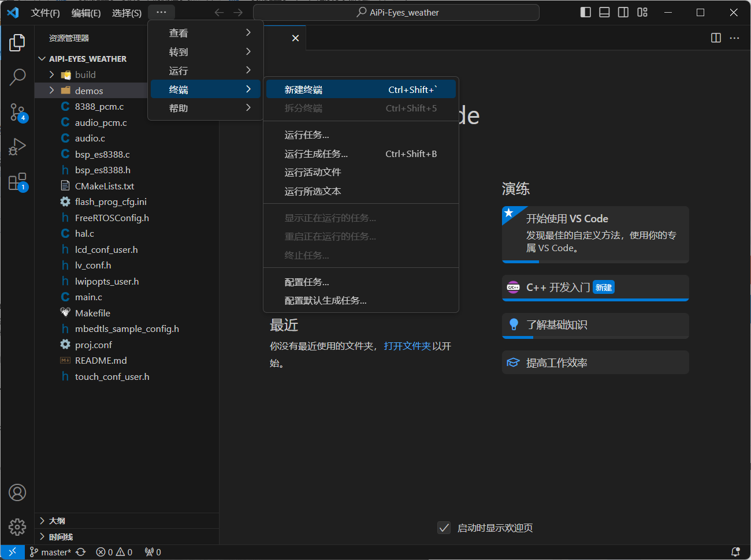751x560 pixels.
Task: Open Manage gear menu in activity bar
Action: click(17, 527)
